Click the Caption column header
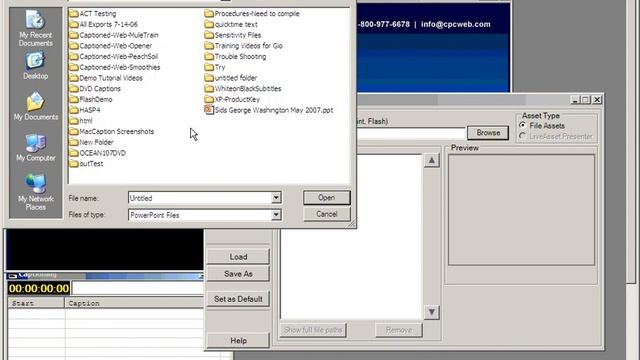 point(134,303)
